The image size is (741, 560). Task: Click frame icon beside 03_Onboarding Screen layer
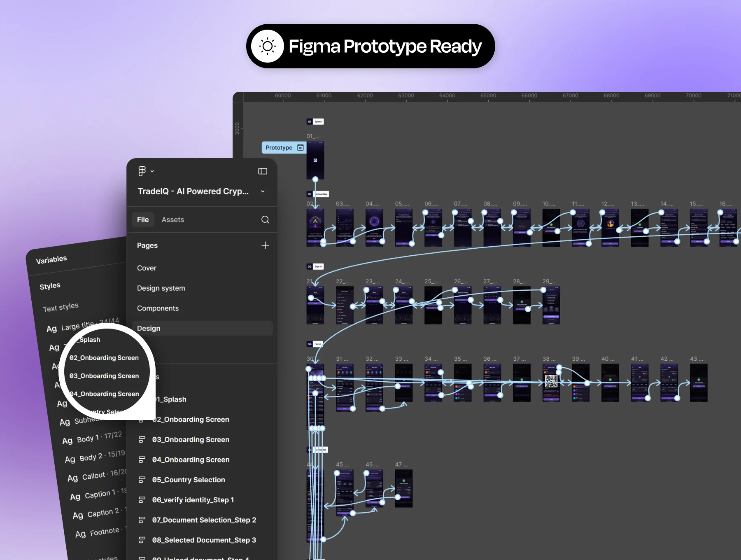coord(142,440)
